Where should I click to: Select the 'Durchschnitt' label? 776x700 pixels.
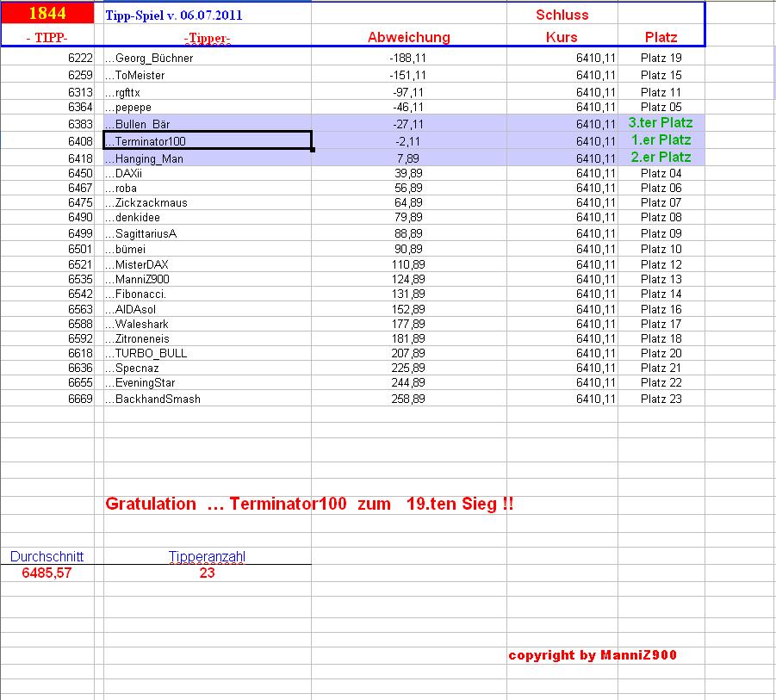pyautogui.click(x=47, y=556)
